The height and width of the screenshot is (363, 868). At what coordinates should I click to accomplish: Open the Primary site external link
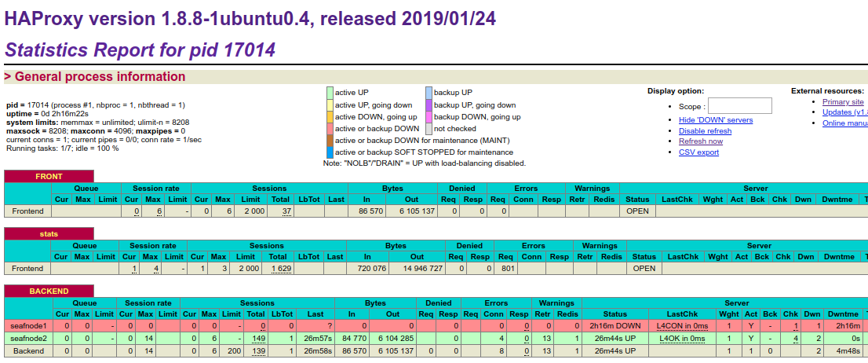(843, 102)
